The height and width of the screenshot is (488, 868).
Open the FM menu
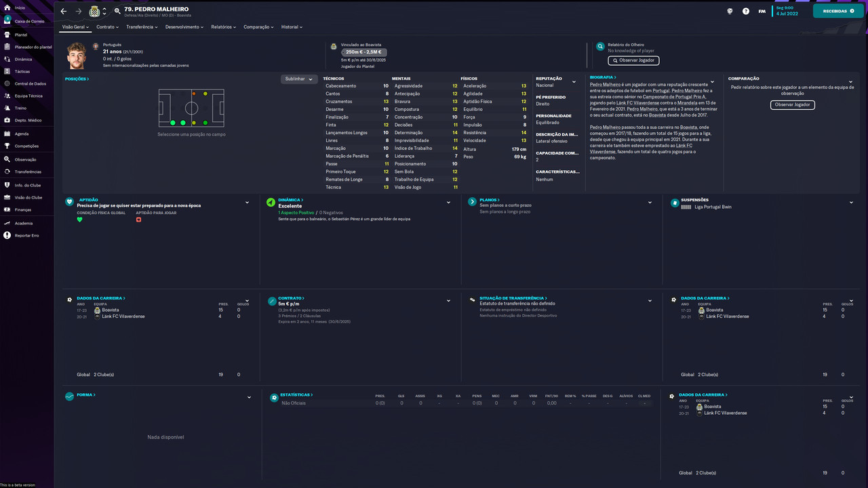tap(762, 12)
